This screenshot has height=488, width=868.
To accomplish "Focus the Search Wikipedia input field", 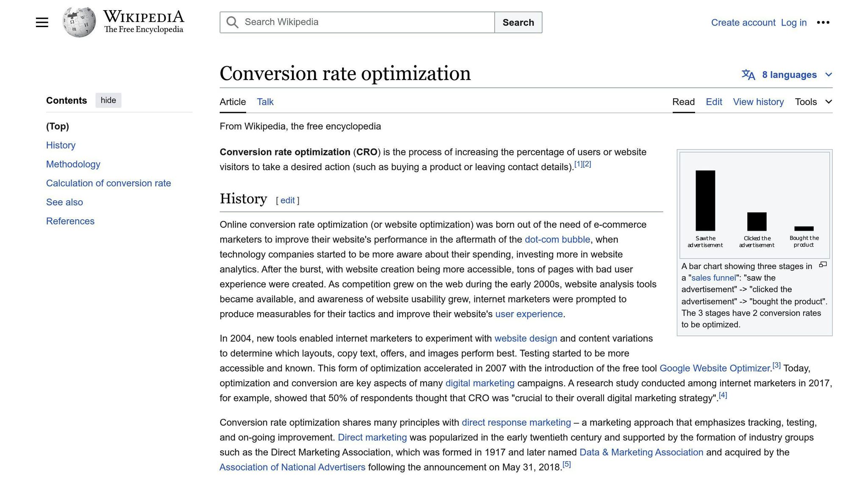I will point(364,22).
